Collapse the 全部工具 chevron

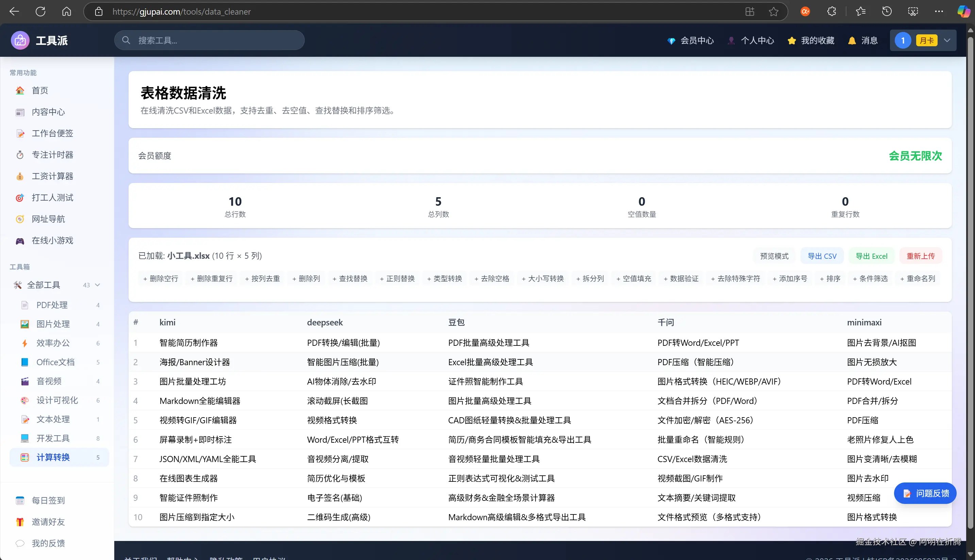(x=98, y=285)
